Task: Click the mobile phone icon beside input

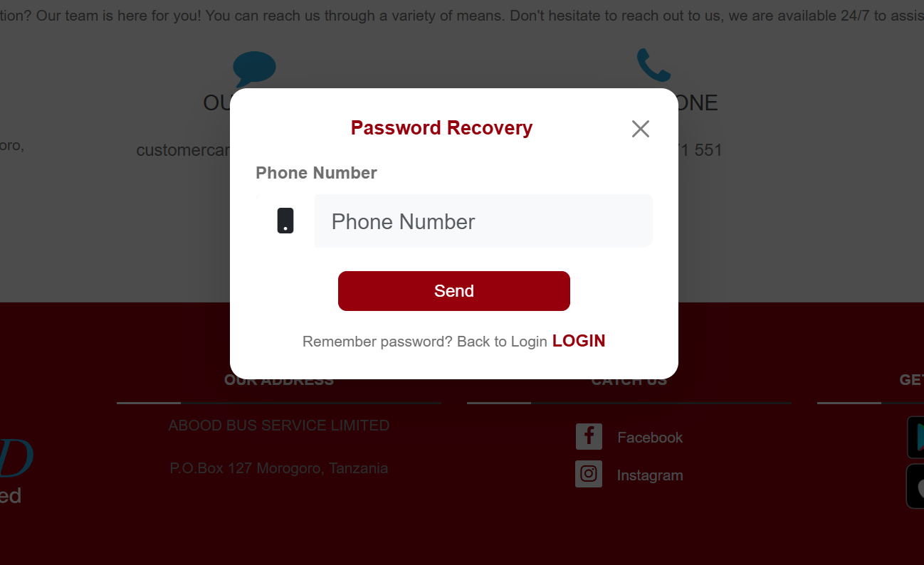Action: 285,221
